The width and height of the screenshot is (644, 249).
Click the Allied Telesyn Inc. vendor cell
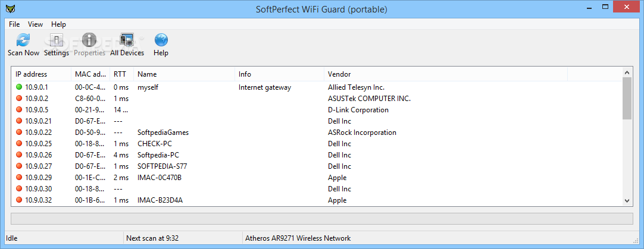(x=356, y=87)
